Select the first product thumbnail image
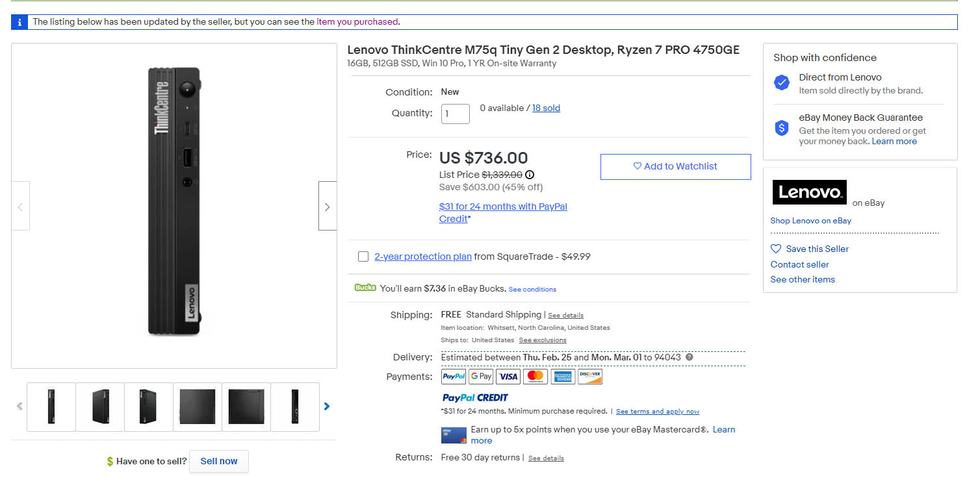The width and height of the screenshot is (980, 487). 51,407
